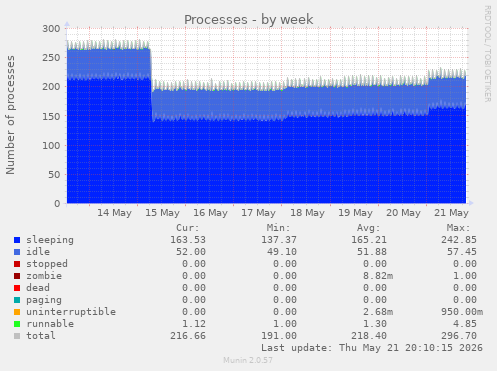Click the '20 May' x-axis label
The height and width of the screenshot is (371, 497).
point(403,213)
